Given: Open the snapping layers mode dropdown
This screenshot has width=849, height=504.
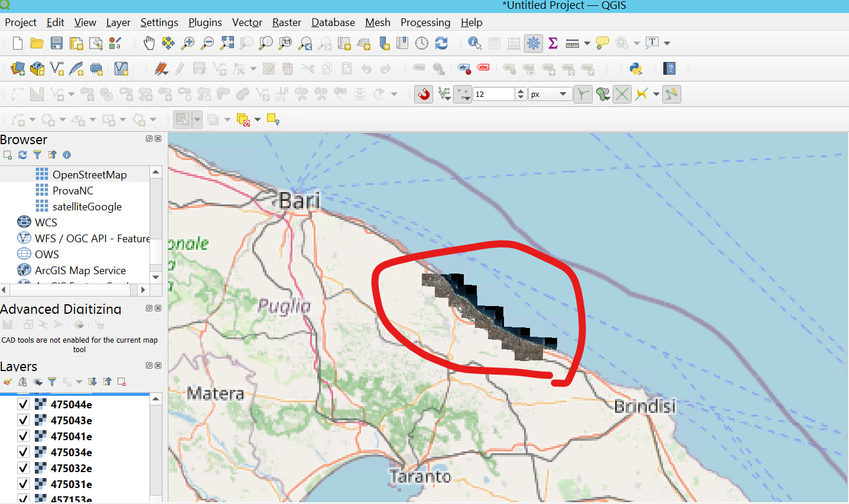Looking at the screenshot, I should pos(444,94).
